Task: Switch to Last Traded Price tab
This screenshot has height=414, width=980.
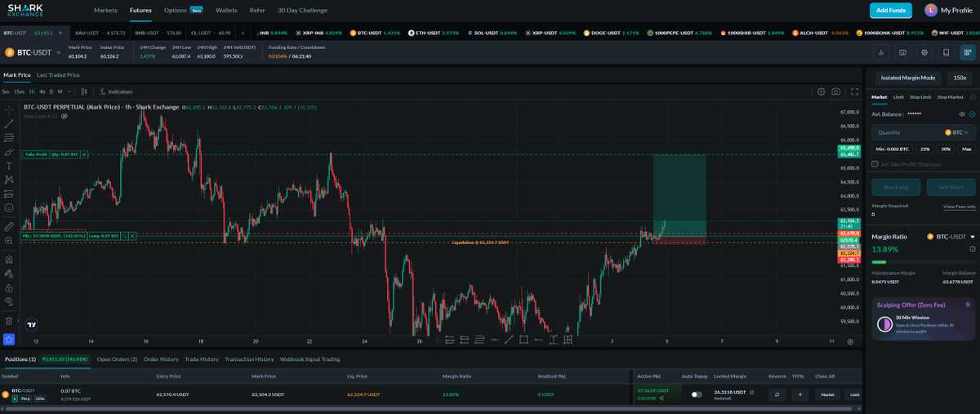Action: click(x=58, y=75)
